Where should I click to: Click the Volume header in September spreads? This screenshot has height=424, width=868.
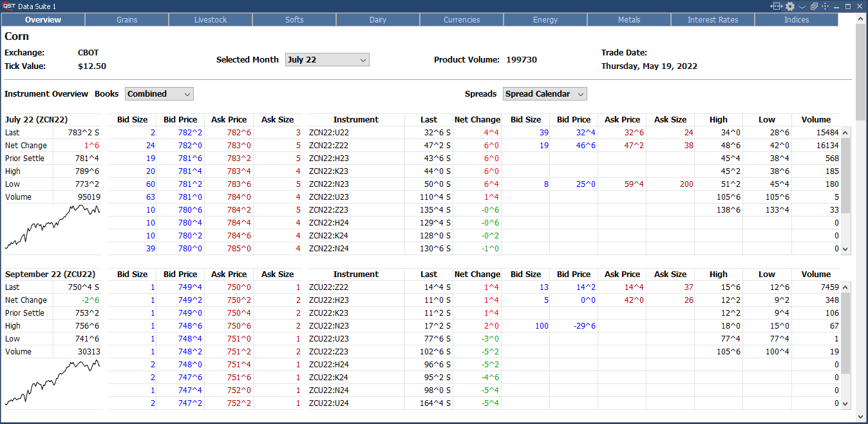pos(816,274)
